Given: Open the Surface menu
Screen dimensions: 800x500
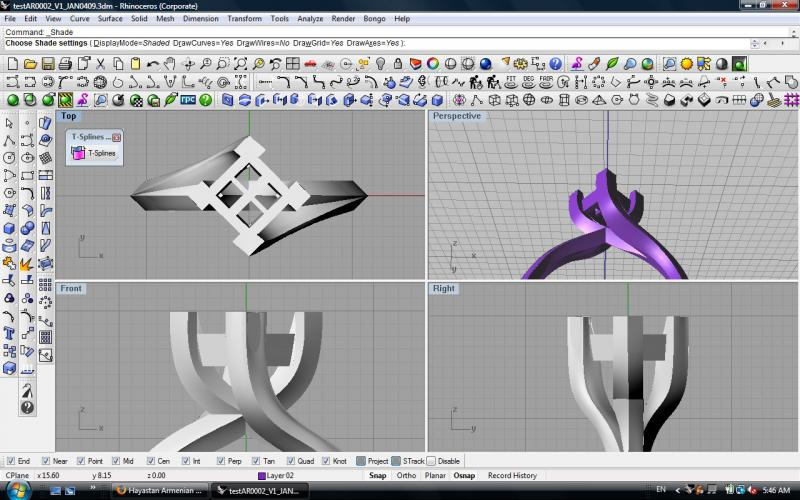Looking at the screenshot, I should coord(110,18).
